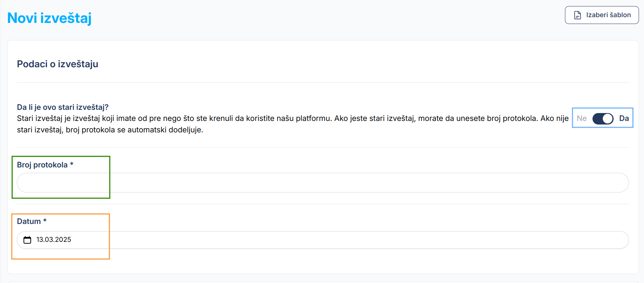Viewport: 644px width, 283px height.
Task: Click the dark track of the toggle switch
Action: click(598, 118)
